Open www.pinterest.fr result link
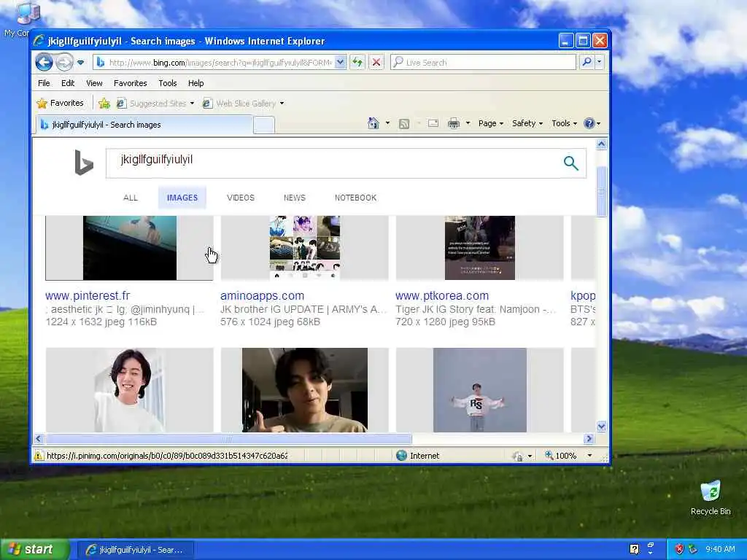 pos(88,296)
